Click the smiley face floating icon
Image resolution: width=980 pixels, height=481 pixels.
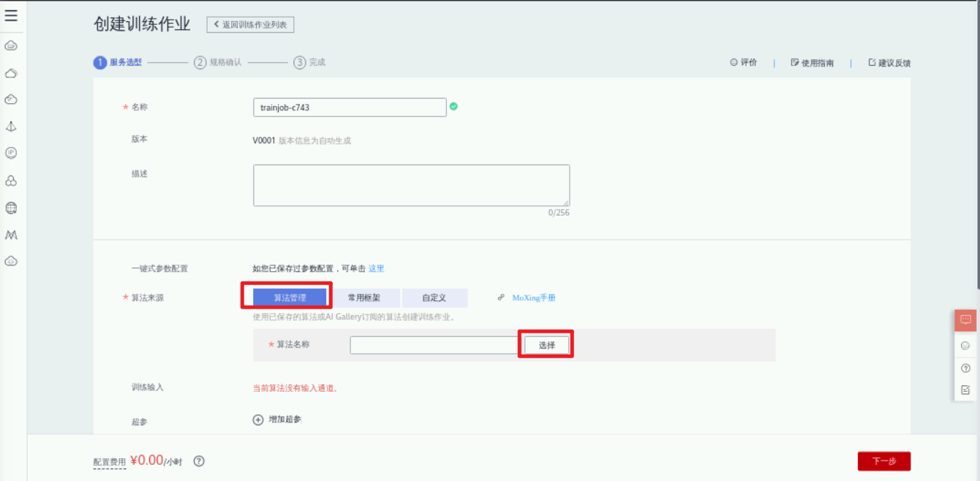click(x=965, y=346)
